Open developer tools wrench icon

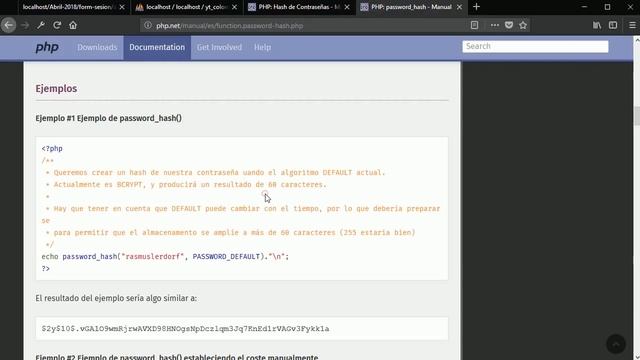click(41, 25)
